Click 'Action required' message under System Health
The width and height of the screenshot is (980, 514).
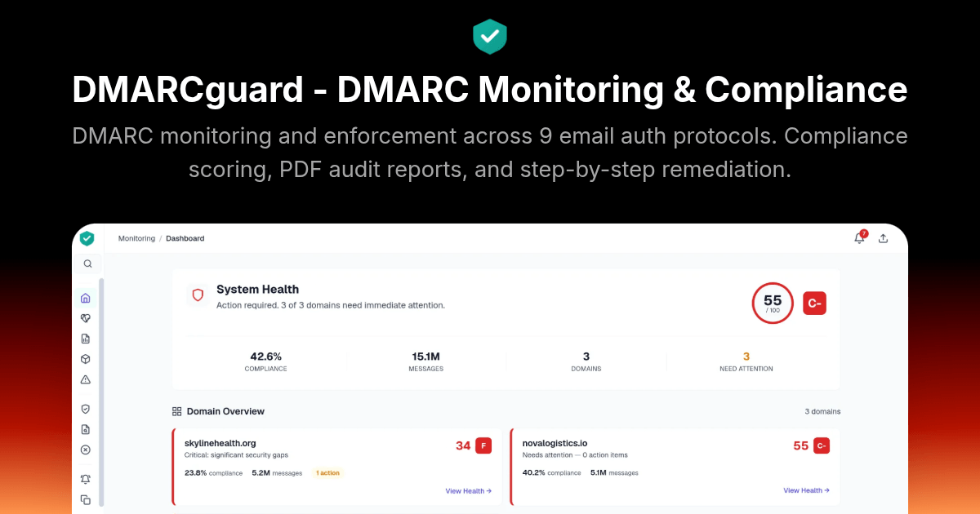tap(331, 305)
